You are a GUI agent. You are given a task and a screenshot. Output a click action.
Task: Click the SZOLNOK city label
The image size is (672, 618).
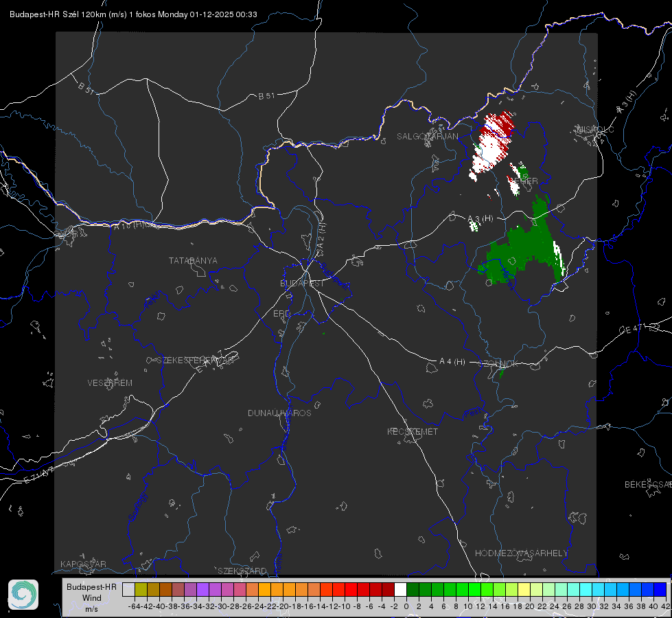click(499, 364)
